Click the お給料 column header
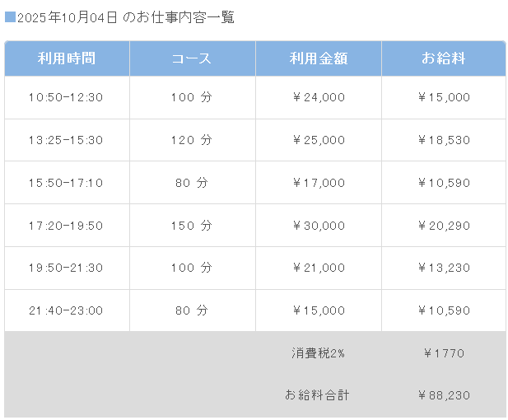The image size is (508, 420). [444, 58]
